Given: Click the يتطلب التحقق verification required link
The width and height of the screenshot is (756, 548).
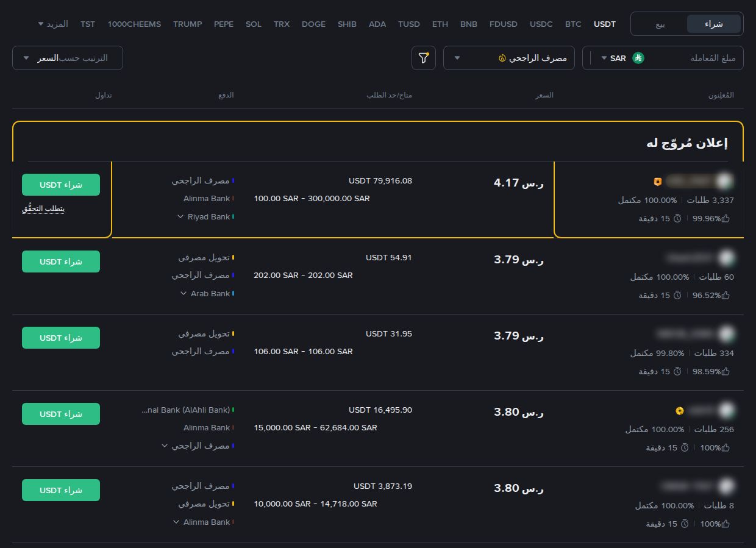Looking at the screenshot, I should (43, 208).
